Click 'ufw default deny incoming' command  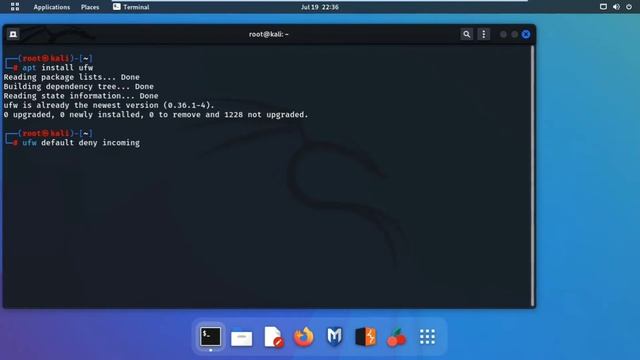coord(81,143)
